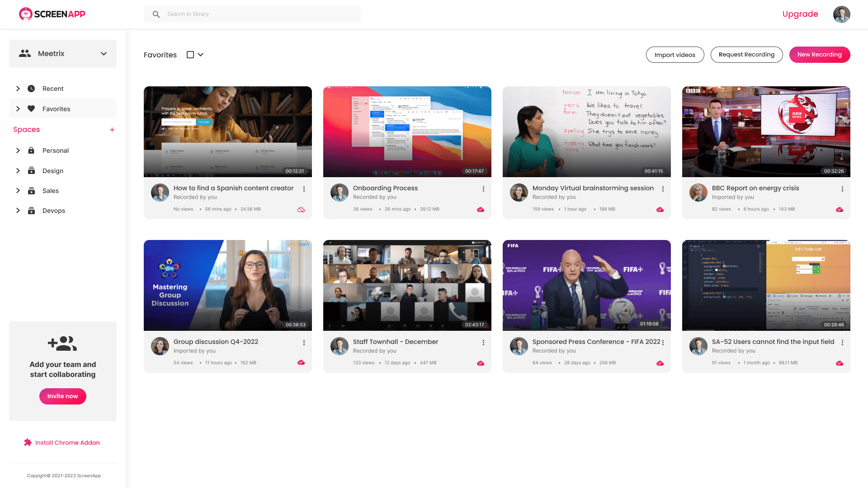The height and width of the screenshot is (489, 868).
Task: Open options menu for BBC Report on energy crisis
Action: pos(842,189)
